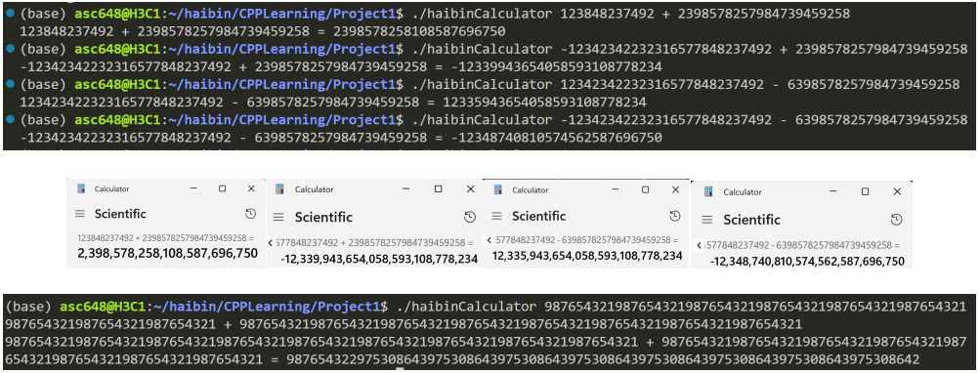Minimize the calculator showing -12,339,943,654,058,593,108,778,234
Viewport: 980px width, 373px height.
click(x=406, y=188)
